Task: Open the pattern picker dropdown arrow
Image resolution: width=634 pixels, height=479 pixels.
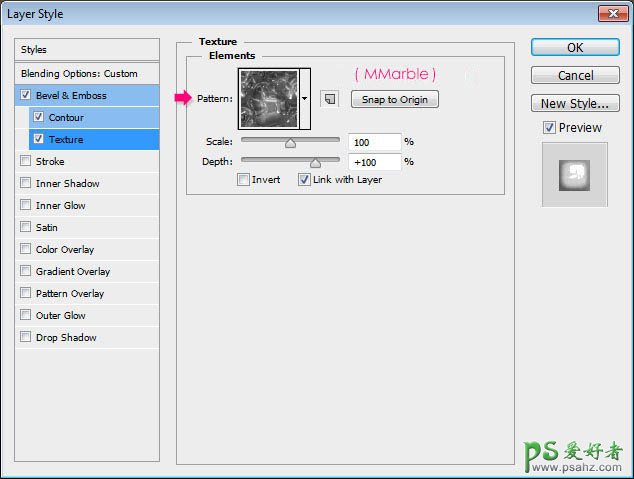Action: coord(305,99)
